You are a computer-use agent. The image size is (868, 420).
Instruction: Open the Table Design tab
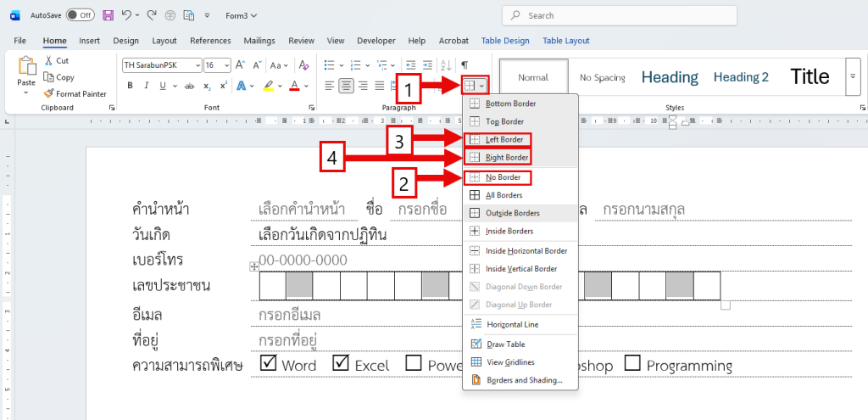point(505,41)
